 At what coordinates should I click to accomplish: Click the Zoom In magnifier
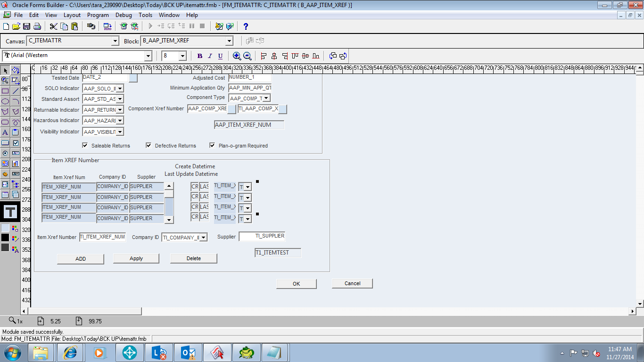237,56
